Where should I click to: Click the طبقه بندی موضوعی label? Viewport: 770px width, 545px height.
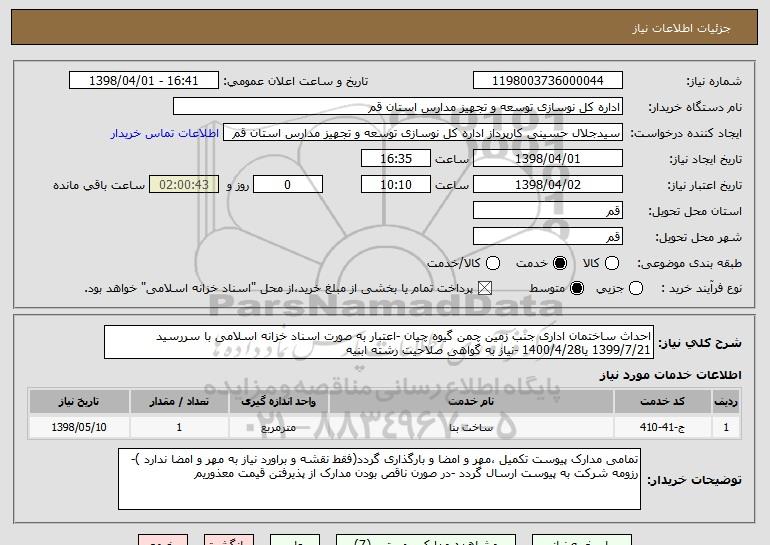689,264
